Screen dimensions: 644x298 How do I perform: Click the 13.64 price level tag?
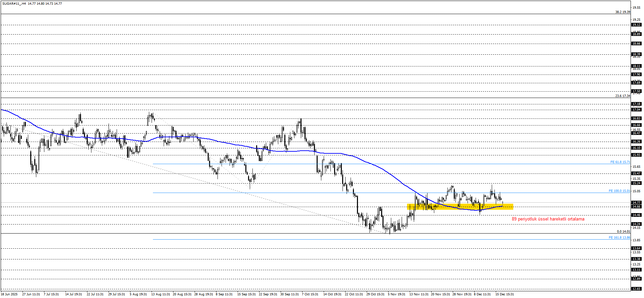(636, 248)
